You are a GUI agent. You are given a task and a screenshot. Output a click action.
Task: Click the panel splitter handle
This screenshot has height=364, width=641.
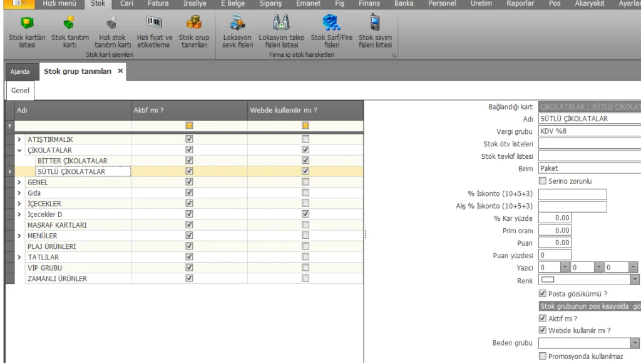[x=365, y=234]
